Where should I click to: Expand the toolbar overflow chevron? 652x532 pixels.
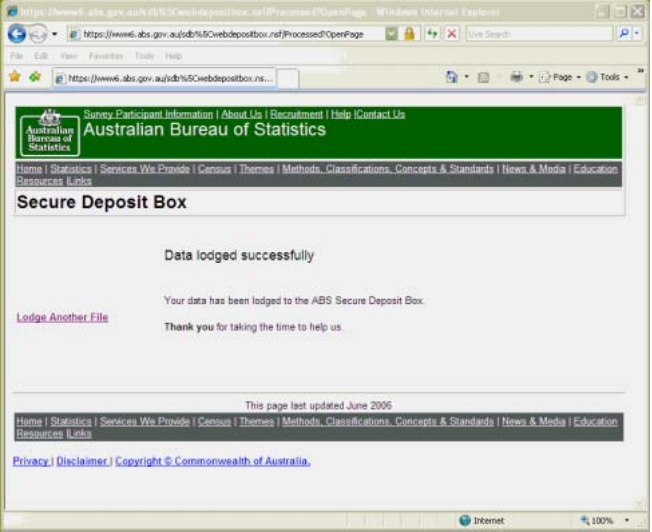pos(641,71)
